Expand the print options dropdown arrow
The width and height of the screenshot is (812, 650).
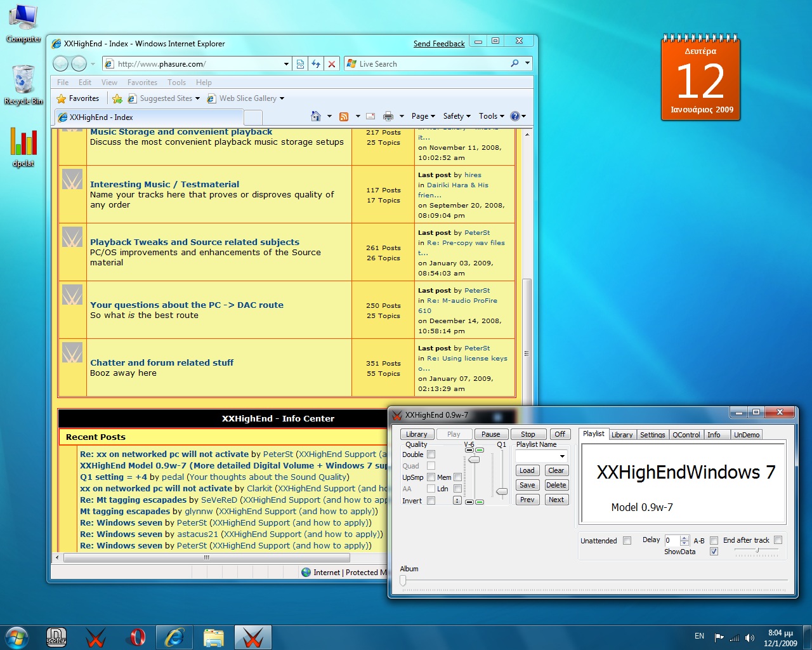tap(402, 116)
